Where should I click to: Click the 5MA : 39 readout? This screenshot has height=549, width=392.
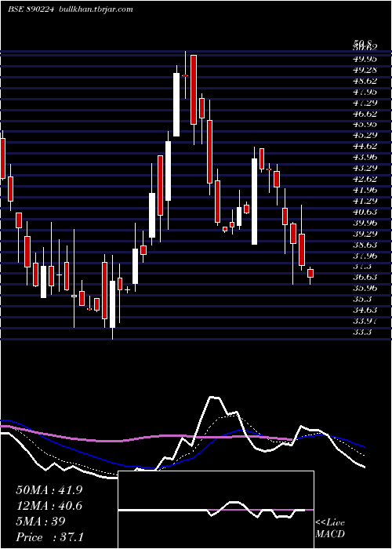tap(41, 522)
